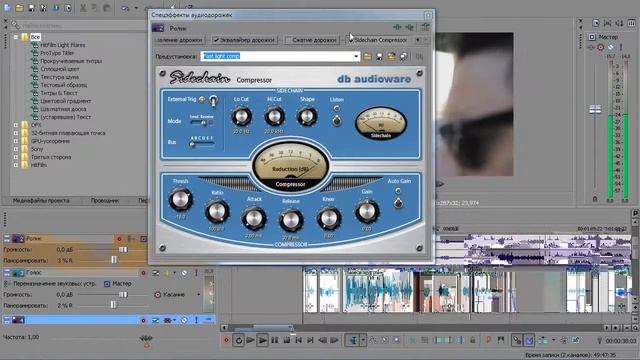The width and height of the screenshot is (640, 360).
Task: Select Шахматная доска generator
Action: (63, 109)
